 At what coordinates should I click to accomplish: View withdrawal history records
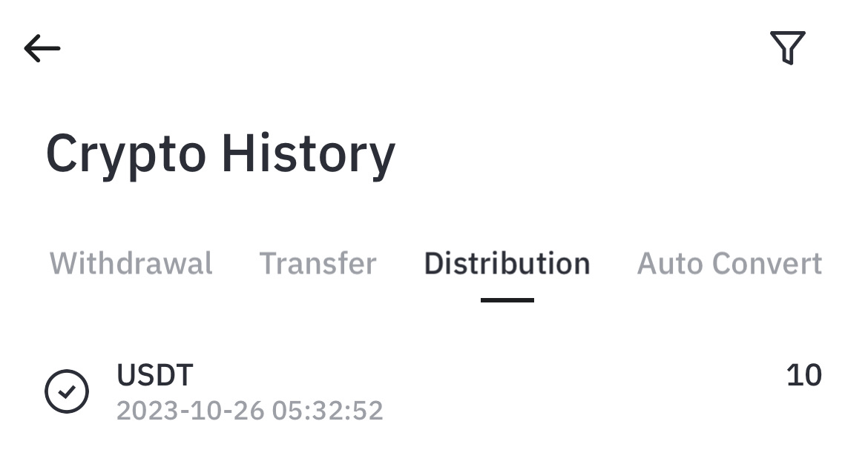[x=131, y=264]
